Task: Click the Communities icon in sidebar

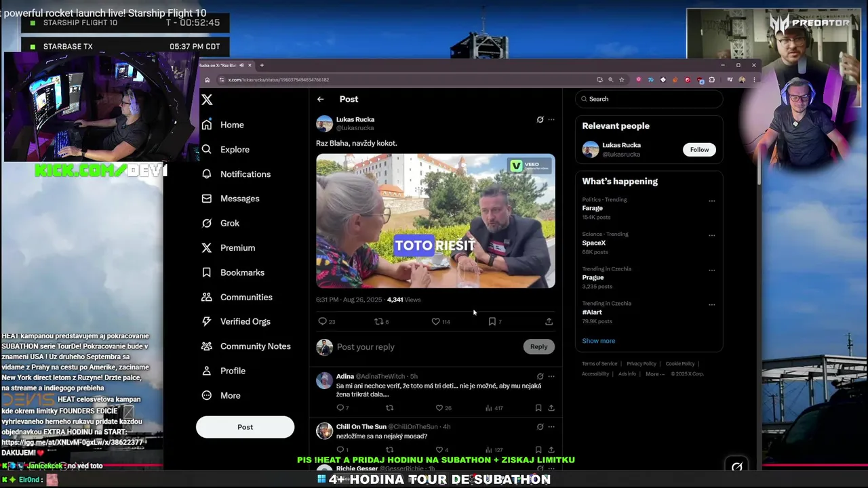Action: coord(207,297)
